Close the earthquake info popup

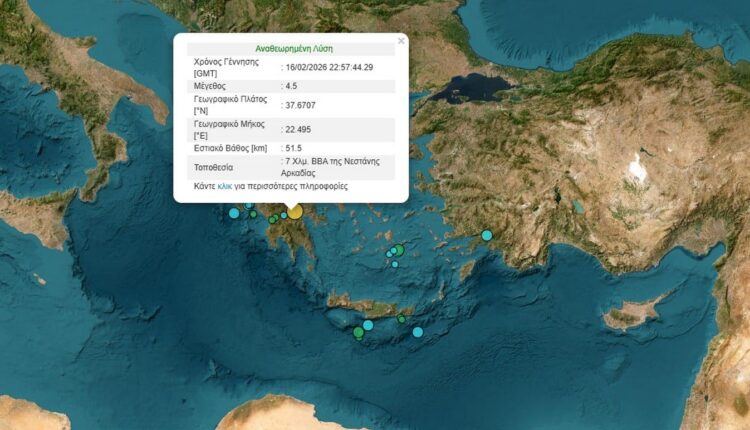[x=401, y=41]
